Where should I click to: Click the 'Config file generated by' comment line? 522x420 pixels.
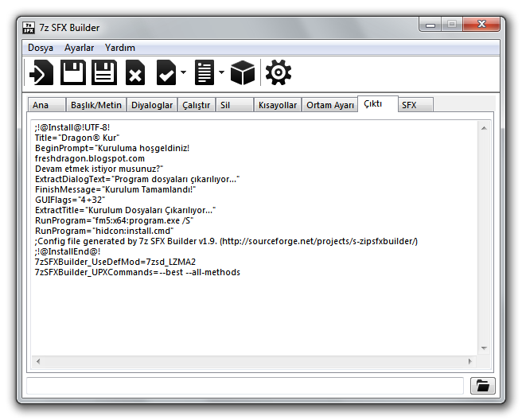click(x=226, y=241)
